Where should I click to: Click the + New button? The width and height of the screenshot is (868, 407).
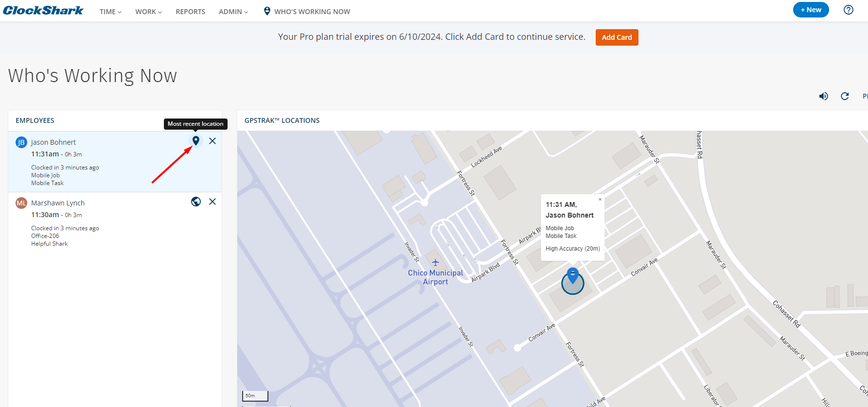pos(811,10)
